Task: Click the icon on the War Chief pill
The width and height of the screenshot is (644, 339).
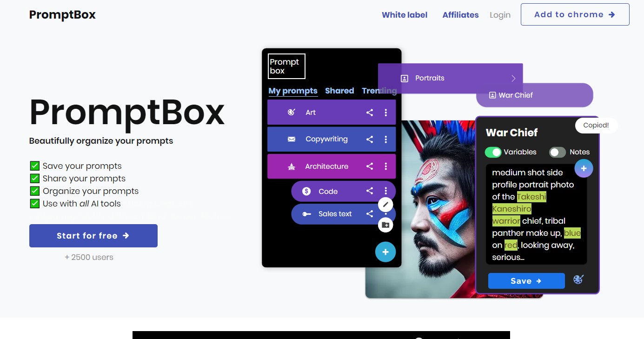Action: (x=492, y=95)
